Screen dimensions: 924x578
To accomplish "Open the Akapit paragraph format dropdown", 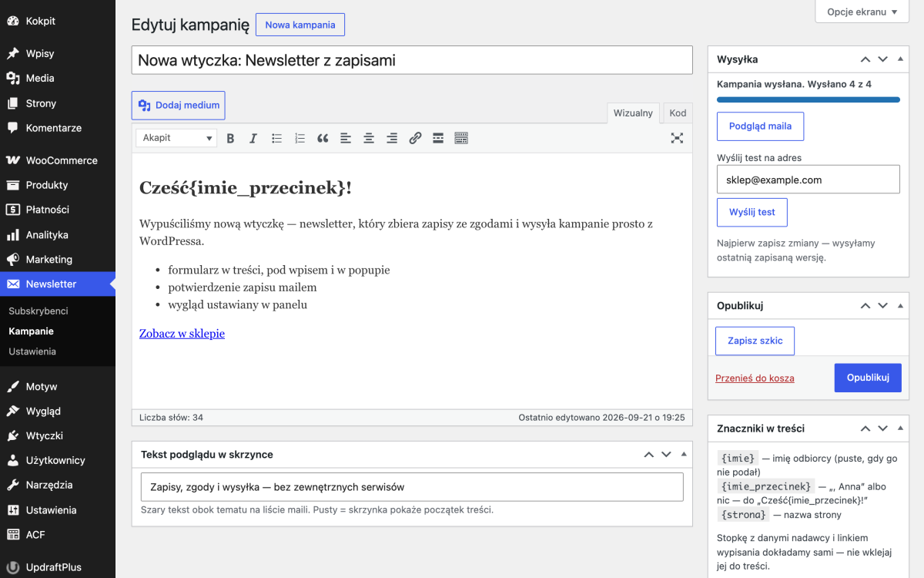I will [176, 138].
